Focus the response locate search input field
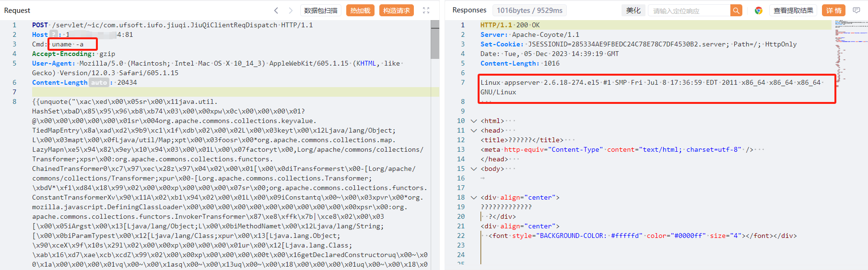Image resolution: width=868 pixels, height=270 pixels. (689, 11)
